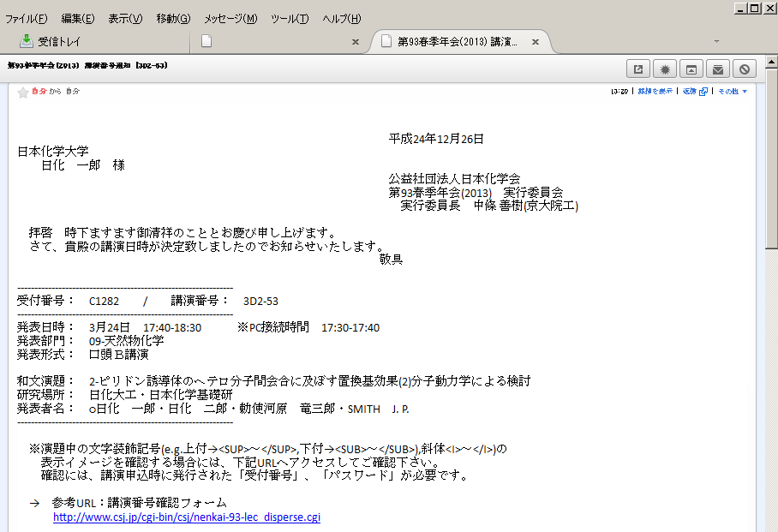Select the archive icon in the mail toolbar
This screenshot has width=778, height=532.
(691, 68)
